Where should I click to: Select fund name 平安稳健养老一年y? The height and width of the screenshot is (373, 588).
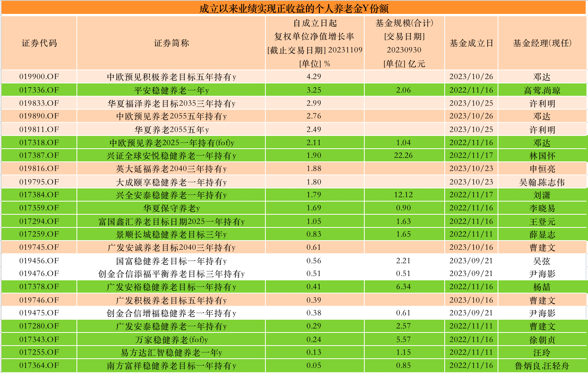click(x=172, y=90)
